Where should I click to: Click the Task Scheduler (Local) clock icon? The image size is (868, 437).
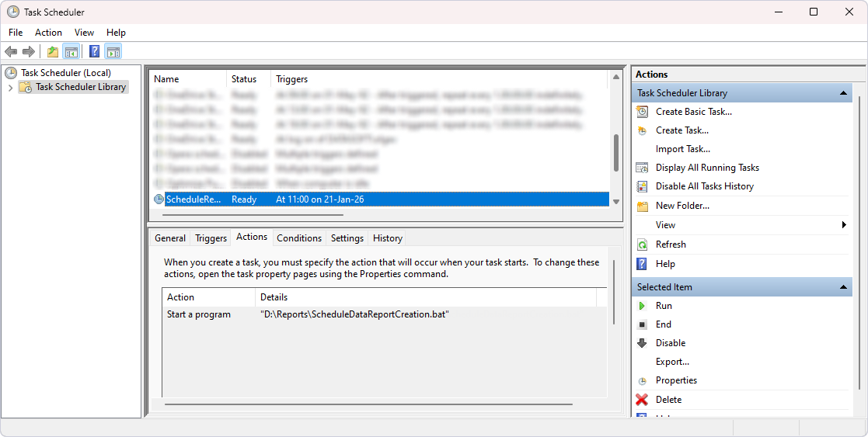click(x=11, y=72)
